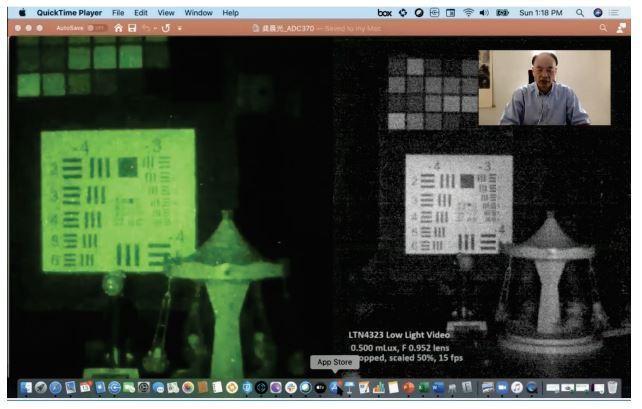Click the App Store tooltip icon in the Dock
Viewport: 642px width, 409px height.
(x=335, y=387)
